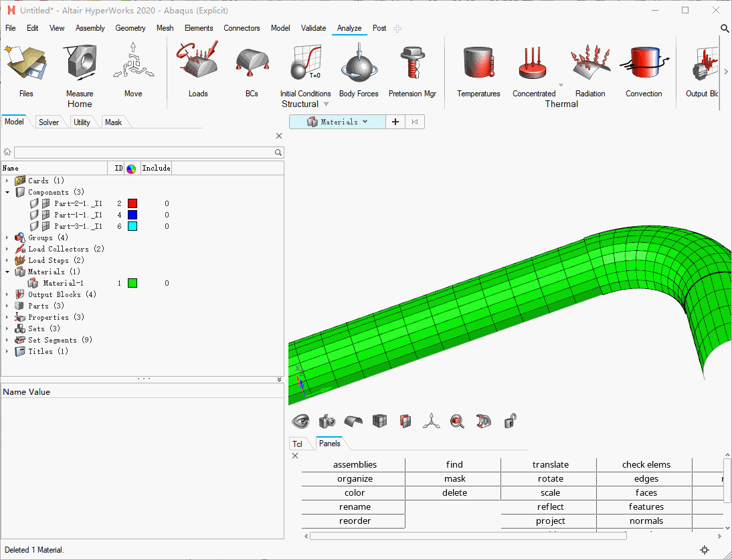The height and width of the screenshot is (560, 732).
Task: Collapse the Components tree folder
Action: coord(7,192)
